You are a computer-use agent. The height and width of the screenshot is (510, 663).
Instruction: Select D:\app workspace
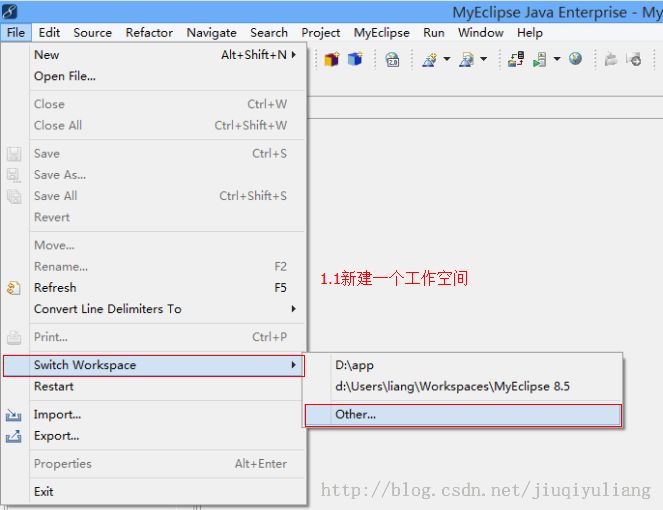pyautogui.click(x=463, y=365)
